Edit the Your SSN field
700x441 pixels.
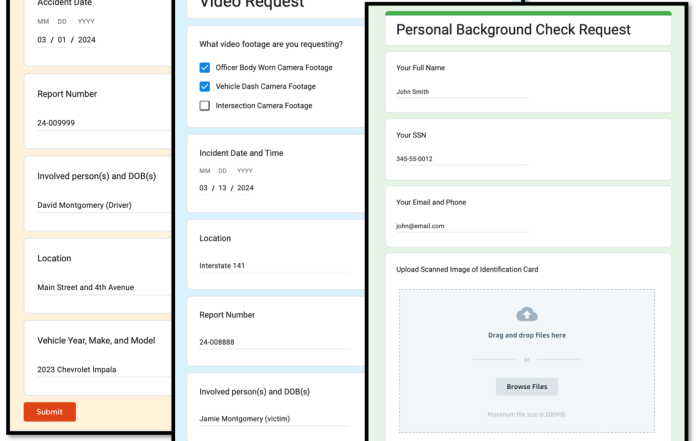point(462,159)
